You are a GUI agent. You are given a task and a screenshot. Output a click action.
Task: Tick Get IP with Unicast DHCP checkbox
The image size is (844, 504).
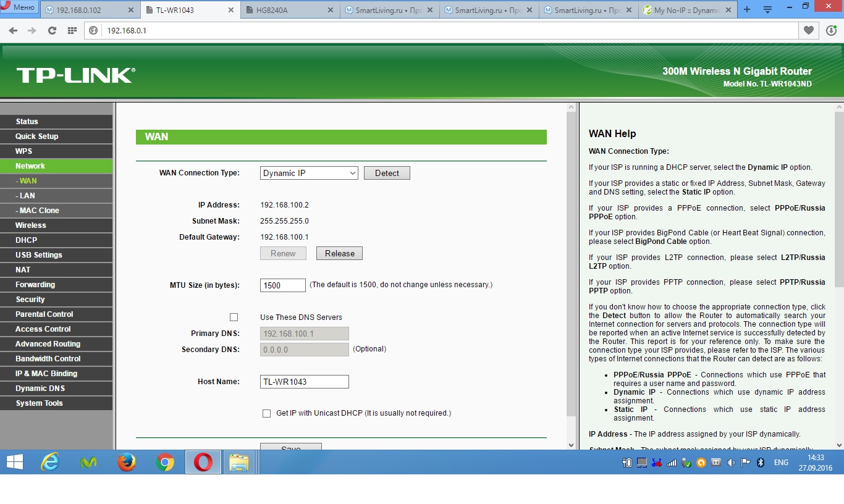tap(266, 413)
